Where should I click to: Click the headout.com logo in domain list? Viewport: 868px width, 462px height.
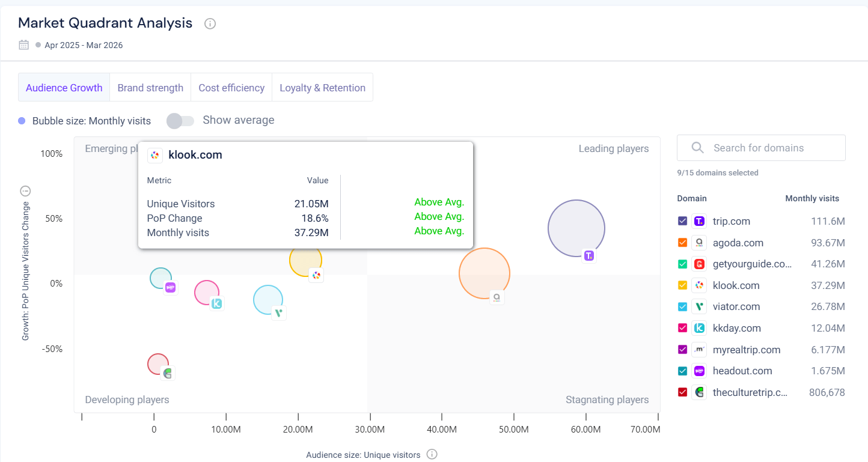(x=699, y=371)
